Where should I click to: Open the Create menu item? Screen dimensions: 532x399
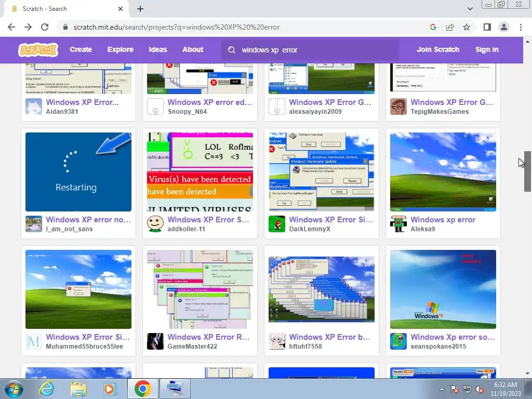(81, 49)
